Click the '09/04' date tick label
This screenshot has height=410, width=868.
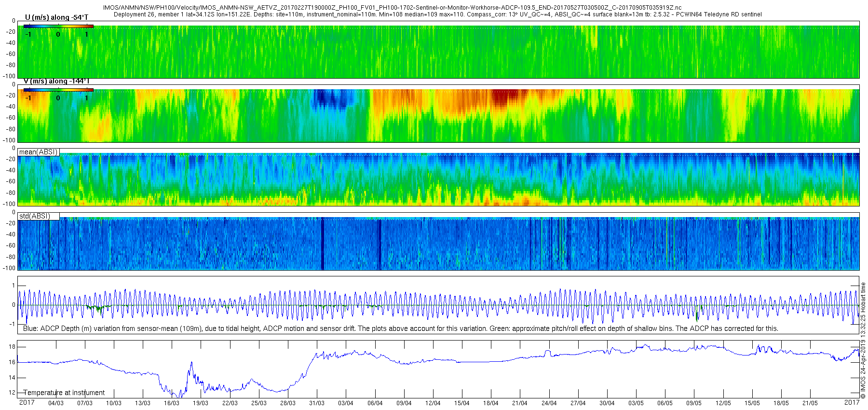coord(404,403)
